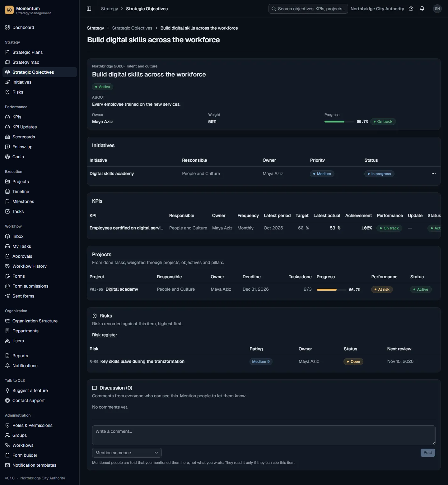
Task: Click the Medium 9 risk rating badge
Action: (261, 362)
